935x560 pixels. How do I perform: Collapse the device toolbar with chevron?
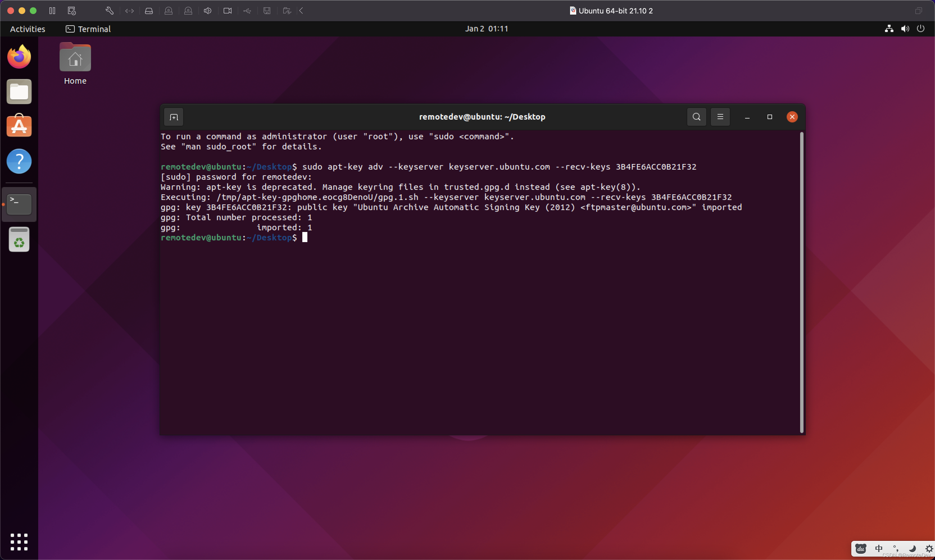301,11
